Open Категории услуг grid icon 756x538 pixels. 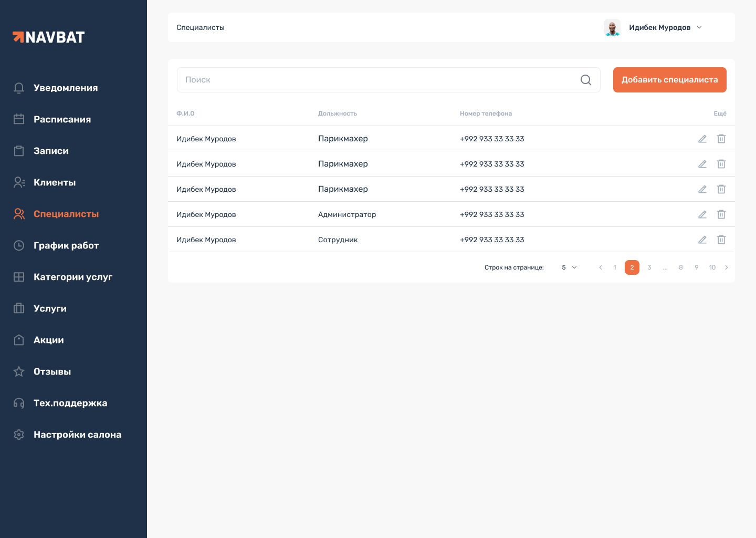point(19,277)
